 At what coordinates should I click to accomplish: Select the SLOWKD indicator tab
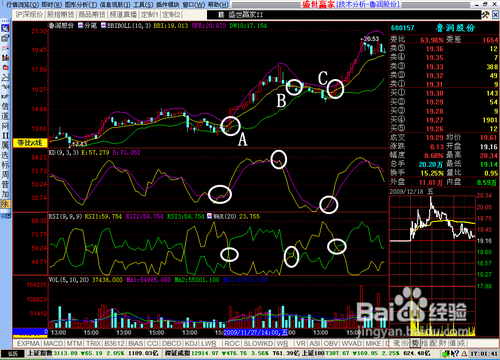(258, 343)
